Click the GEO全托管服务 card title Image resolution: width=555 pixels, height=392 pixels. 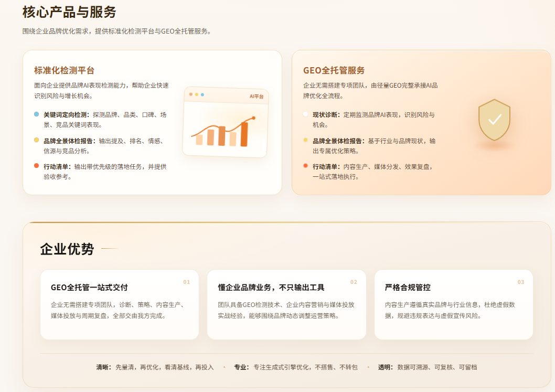pos(334,70)
